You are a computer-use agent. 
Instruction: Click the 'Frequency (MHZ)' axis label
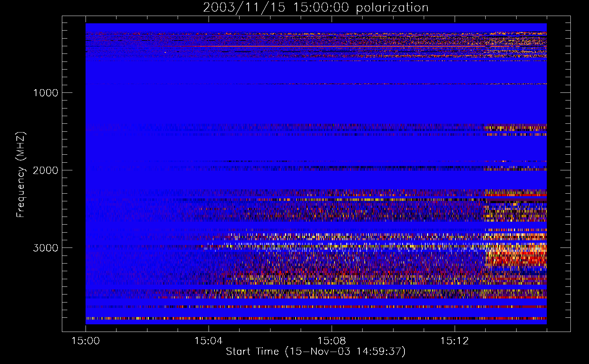[x=21, y=175]
